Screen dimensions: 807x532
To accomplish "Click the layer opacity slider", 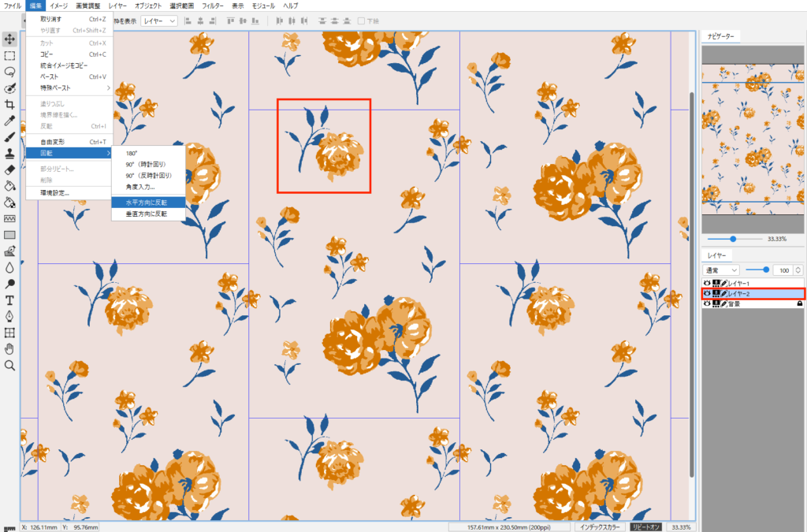I will [x=757, y=270].
